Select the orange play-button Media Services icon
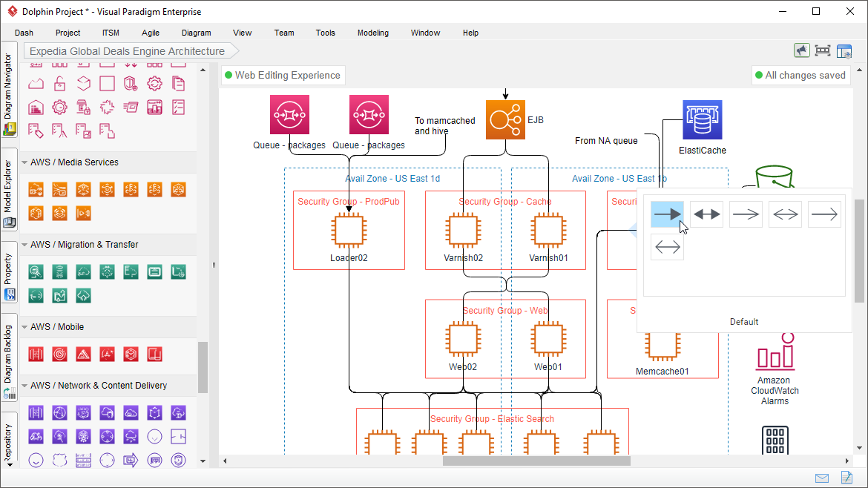This screenshot has height=488, width=868. click(84, 213)
